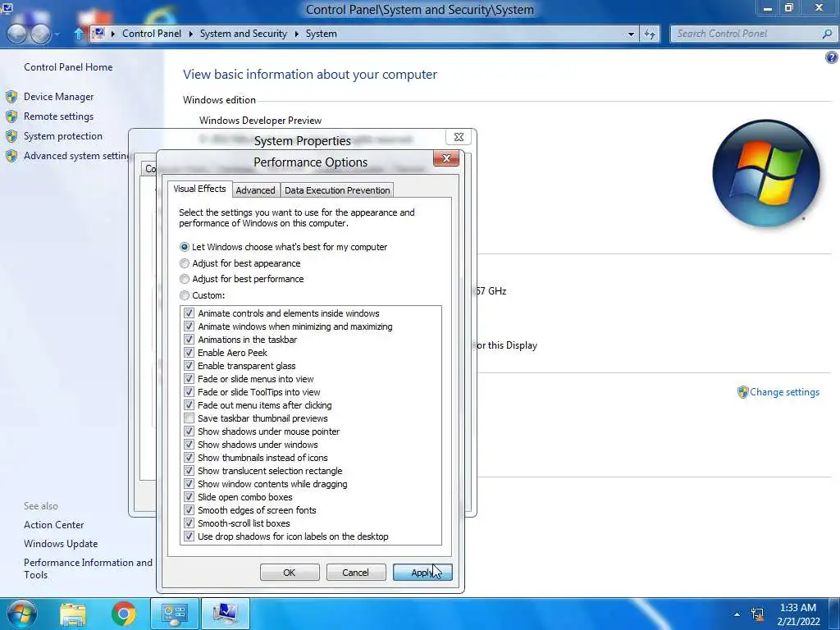
Task: Uncheck Show thumbnails instead of icons
Action: point(189,458)
